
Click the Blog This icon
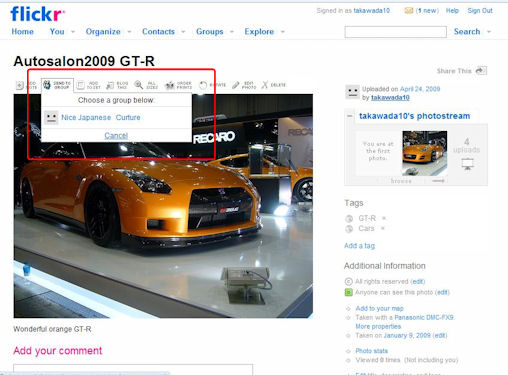click(x=110, y=85)
